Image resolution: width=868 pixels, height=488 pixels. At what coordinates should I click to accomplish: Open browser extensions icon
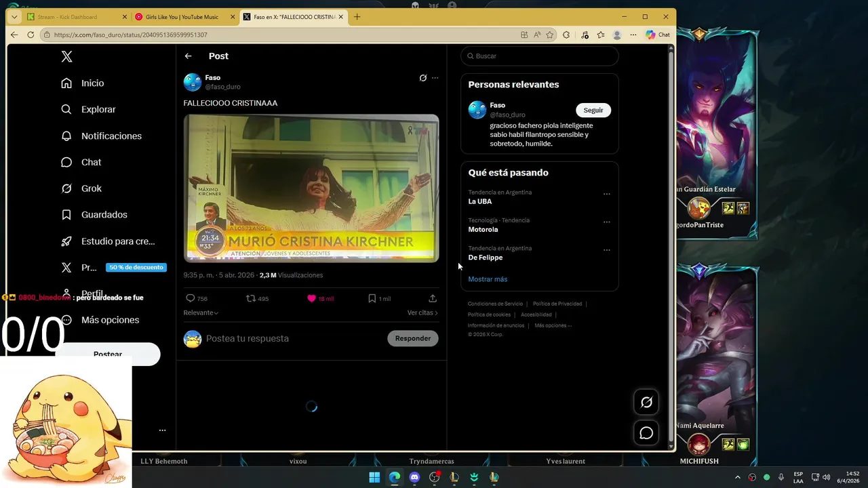pyautogui.click(x=566, y=35)
